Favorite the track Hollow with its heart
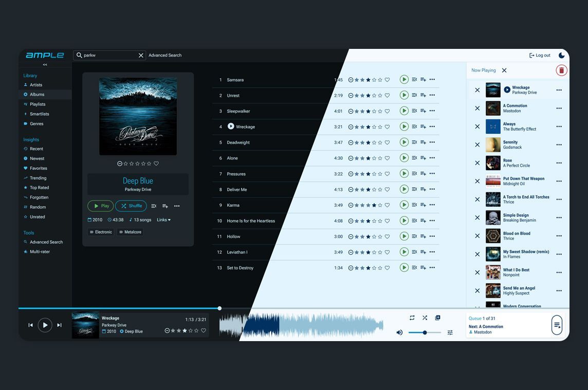588x390 pixels. tap(388, 237)
